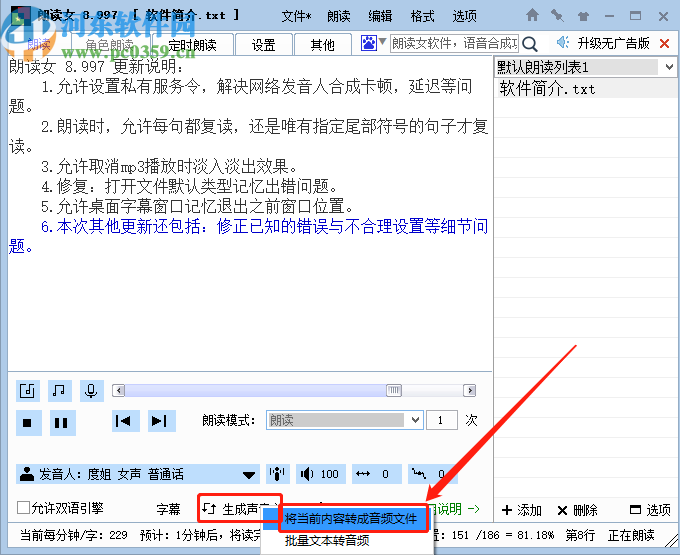Switch to the 角色朗读 tab
Screen dimensions: 680x555
click(x=110, y=44)
